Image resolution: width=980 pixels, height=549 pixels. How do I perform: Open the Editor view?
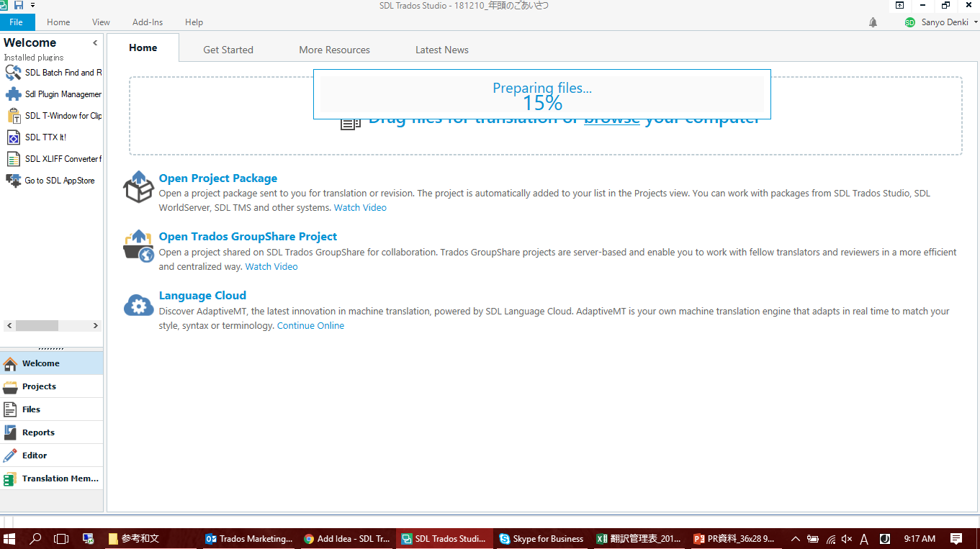click(52, 455)
